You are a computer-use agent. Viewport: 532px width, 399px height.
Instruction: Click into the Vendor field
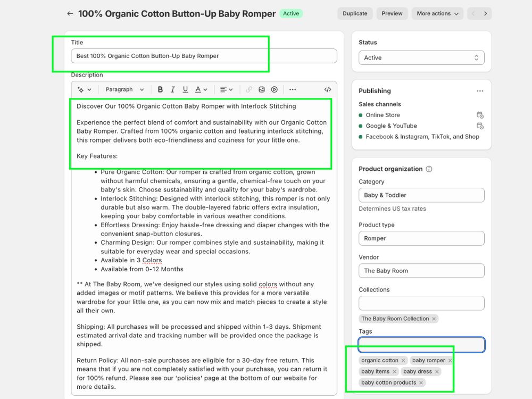pyautogui.click(x=421, y=271)
